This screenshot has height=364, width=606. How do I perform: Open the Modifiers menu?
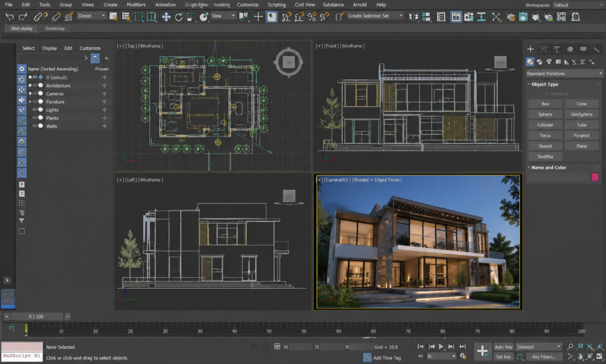pos(136,5)
